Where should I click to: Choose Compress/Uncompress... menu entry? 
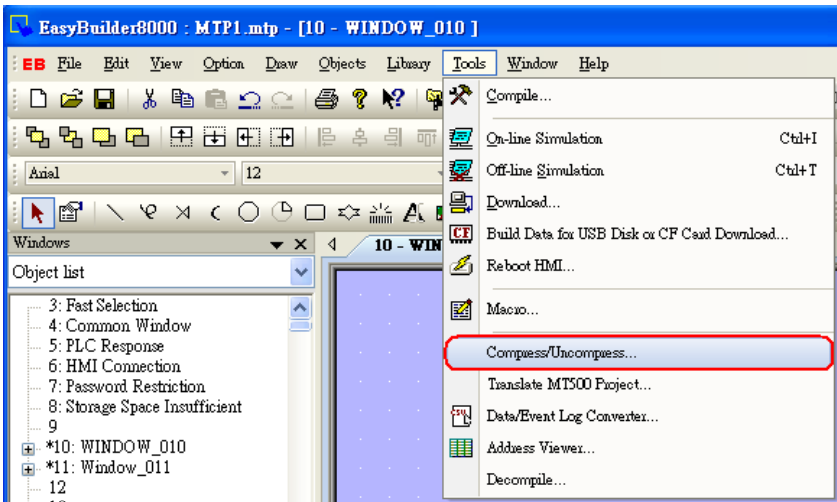click(x=638, y=352)
